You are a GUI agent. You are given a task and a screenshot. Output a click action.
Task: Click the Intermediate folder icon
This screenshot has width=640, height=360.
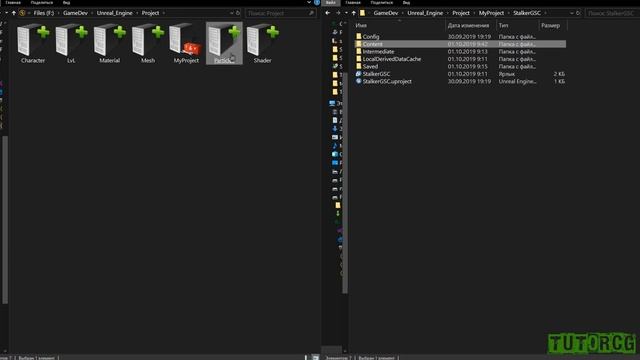pyautogui.click(x=359, y=51)
